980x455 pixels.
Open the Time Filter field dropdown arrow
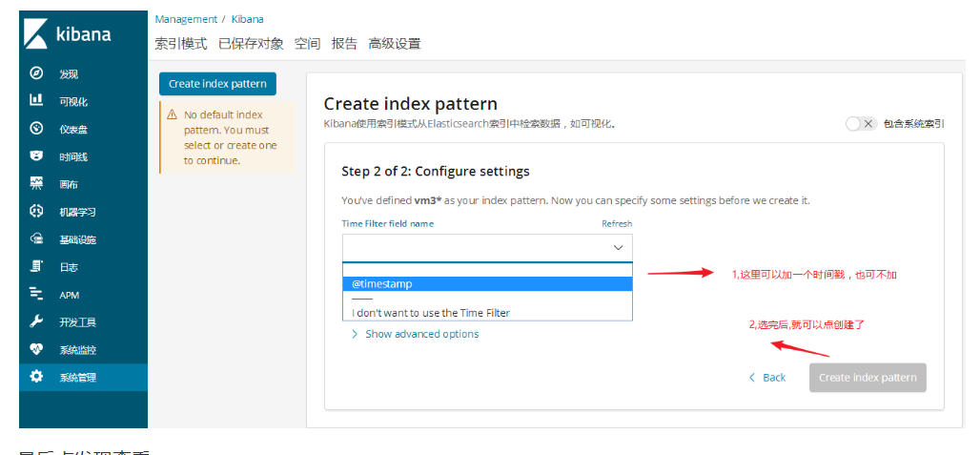click(618, 247)
